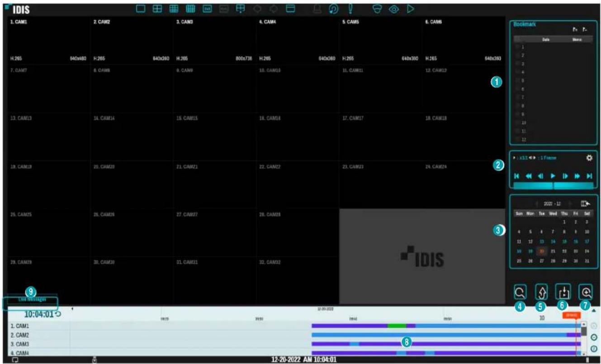Click the toolbar play triangle icon
The image size is (601, 364).
tap(410, 8)
